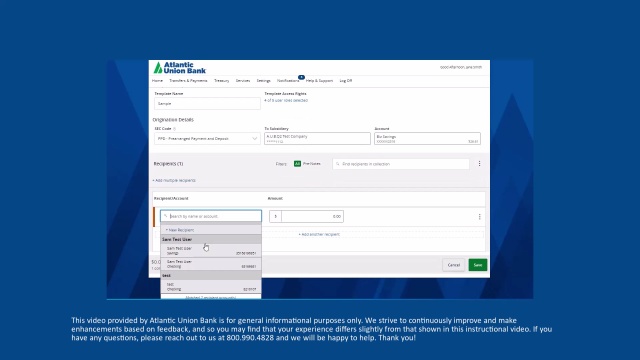Open Help & Support

tap(319, 81)
